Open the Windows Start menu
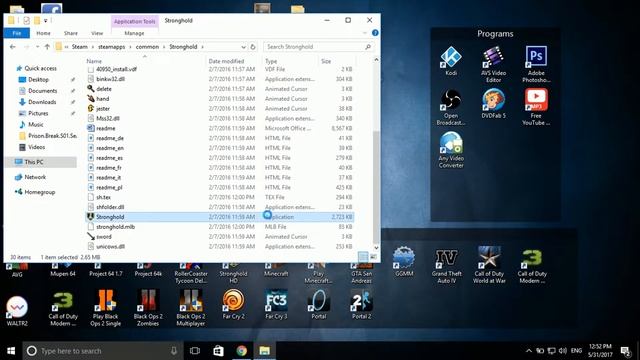The width and height of the screenshot is (640, 360). pyautogui.click(x=11, y=351)
